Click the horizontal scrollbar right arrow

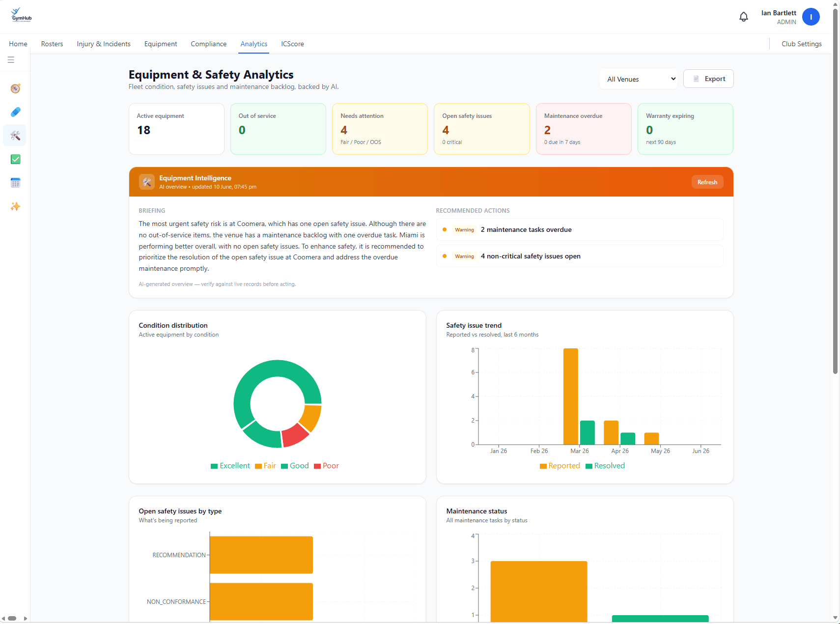tap(26, 618)
